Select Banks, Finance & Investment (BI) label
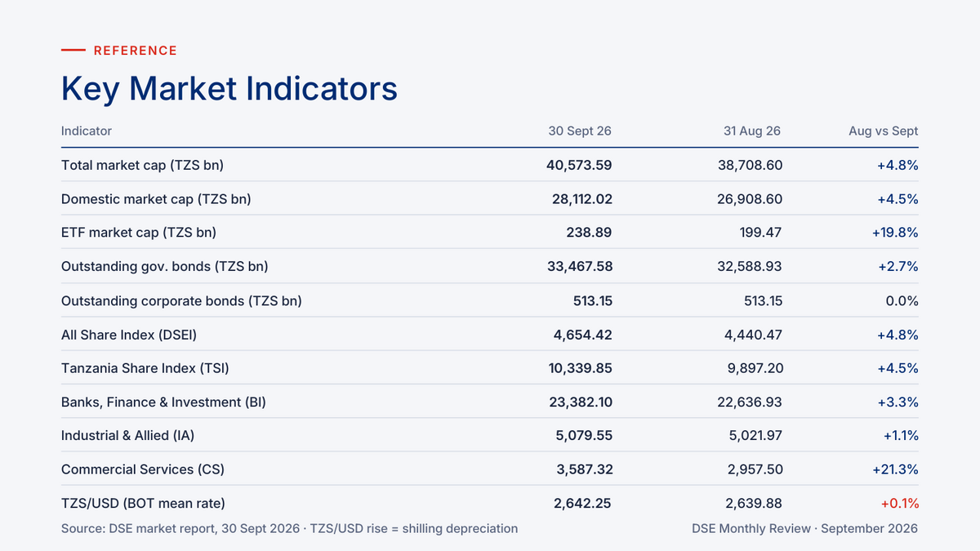The width and height of the screenshot is (980, 551). [x=163, y=402]
